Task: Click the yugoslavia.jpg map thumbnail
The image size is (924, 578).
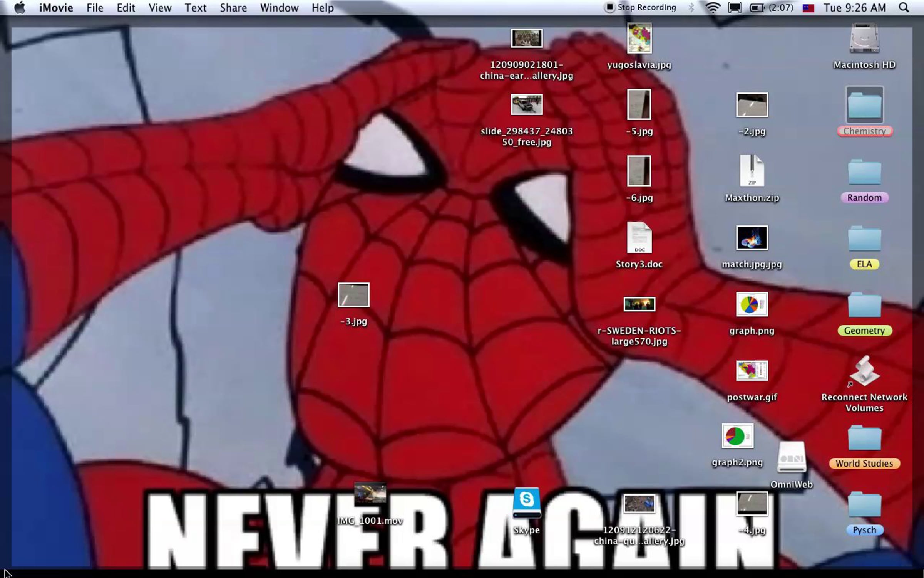Action: [x=639, y=38]
